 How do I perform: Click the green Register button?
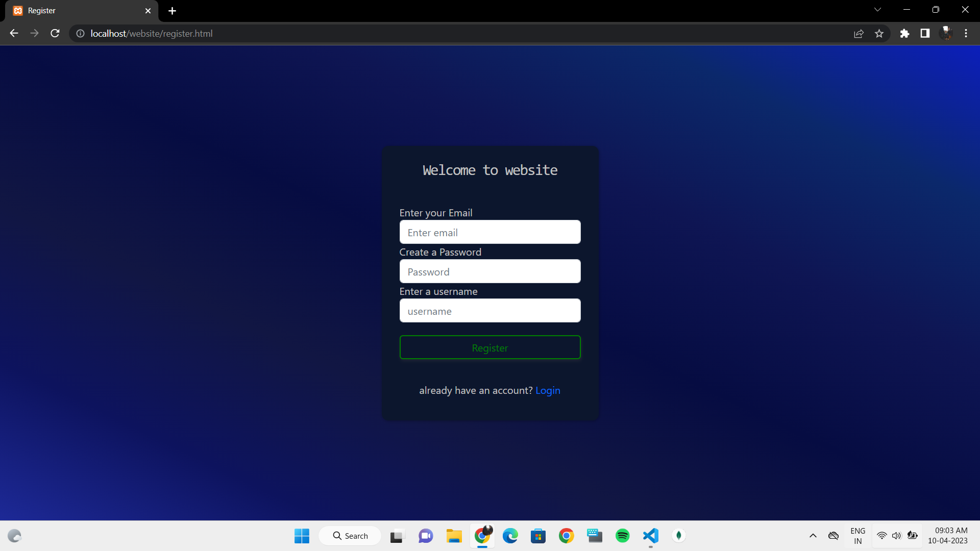tap(490, 347)
